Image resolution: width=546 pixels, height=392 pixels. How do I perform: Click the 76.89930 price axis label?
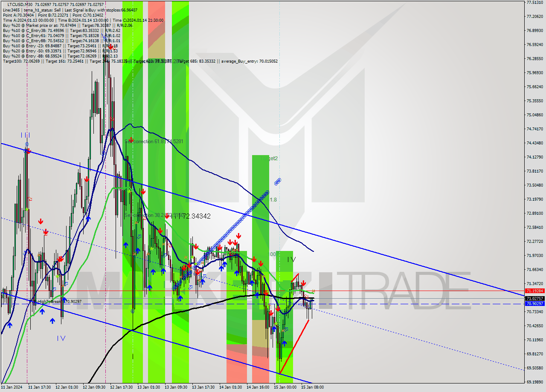pos(535,30)
